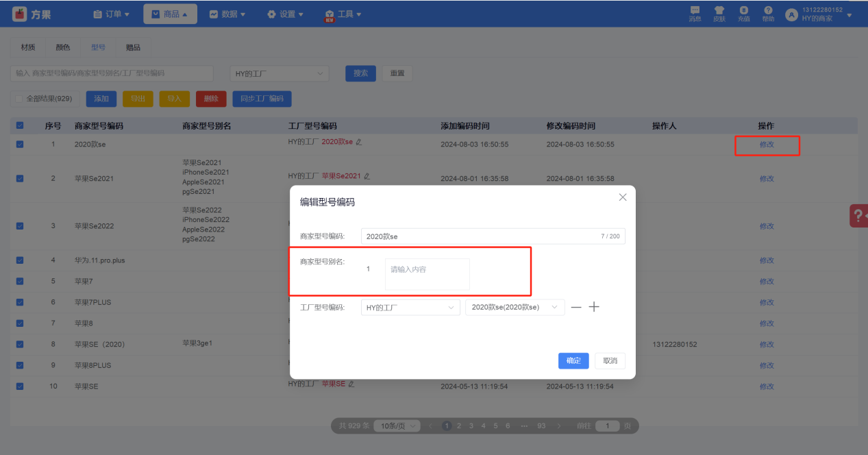
Task: Uncheck row 8 苹果SE（2020） checkbox
Action: (19, 344)
